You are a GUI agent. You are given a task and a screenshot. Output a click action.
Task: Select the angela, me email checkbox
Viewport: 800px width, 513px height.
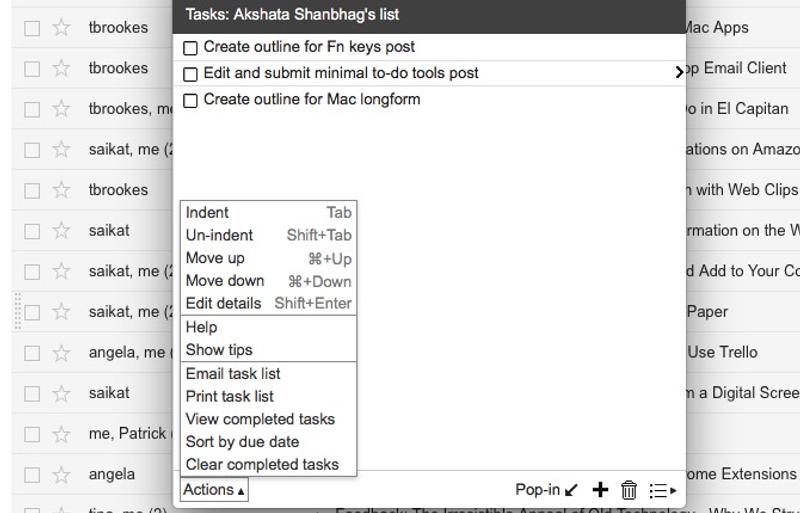click(32, 352)
